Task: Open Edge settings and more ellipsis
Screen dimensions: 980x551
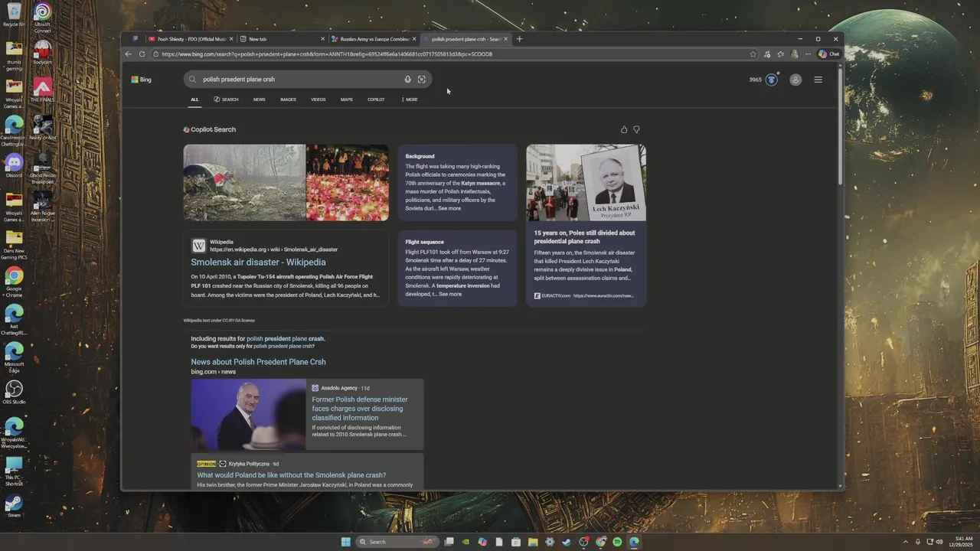Action: [808, 54]
